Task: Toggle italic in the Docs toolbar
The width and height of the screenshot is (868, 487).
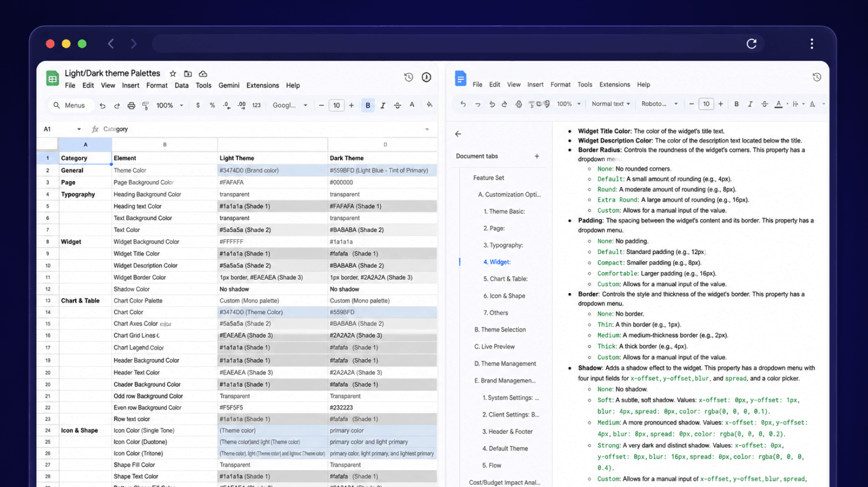Action: 750,104
